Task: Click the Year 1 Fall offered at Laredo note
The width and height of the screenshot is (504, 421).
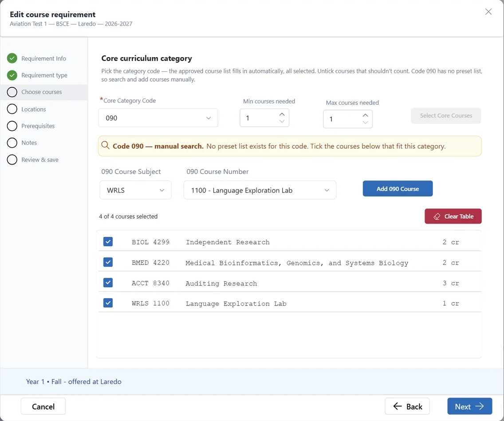Action: click(x=74, y=382)
